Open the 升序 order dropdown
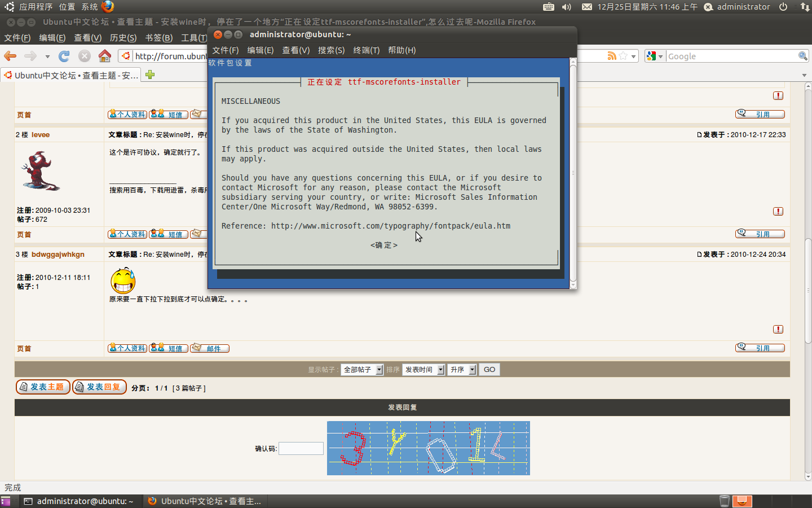 tap(462, 370)
